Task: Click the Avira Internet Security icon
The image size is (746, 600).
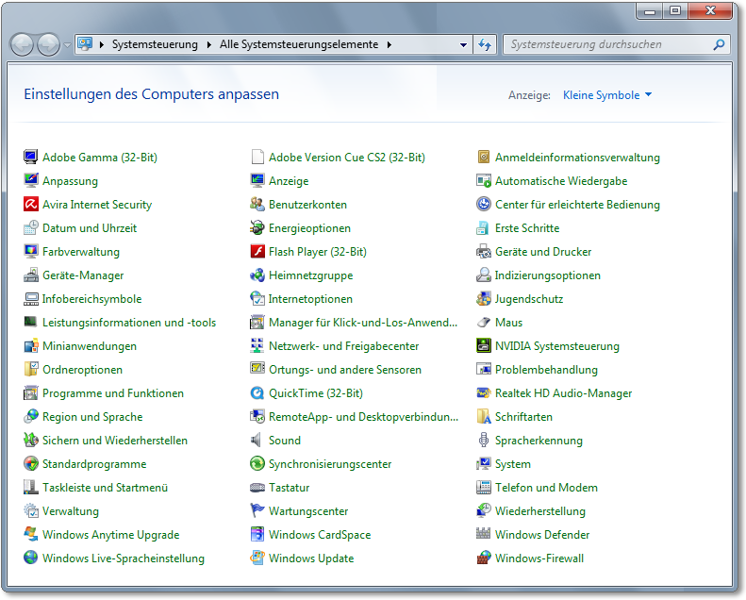Action: tap(31, 204)
